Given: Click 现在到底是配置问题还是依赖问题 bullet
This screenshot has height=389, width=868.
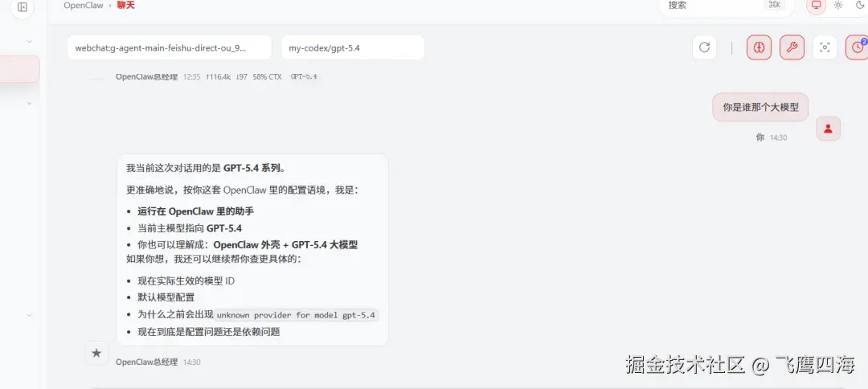Looking at the screenshot, I should [209, 332].
